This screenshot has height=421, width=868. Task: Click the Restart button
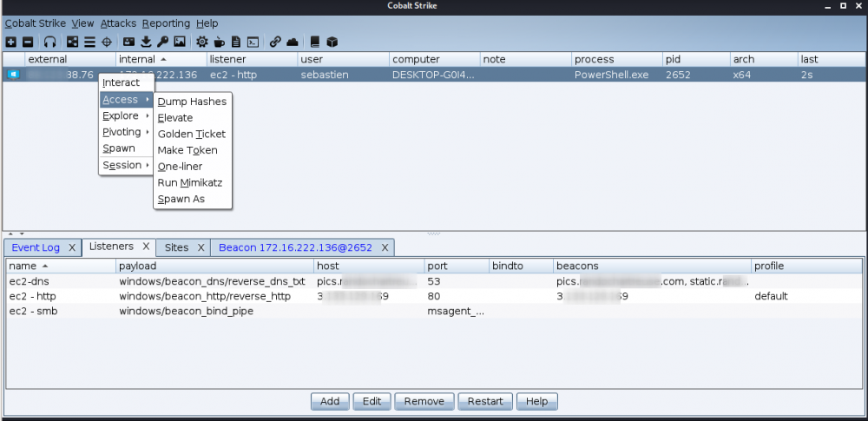pos(485,401)
